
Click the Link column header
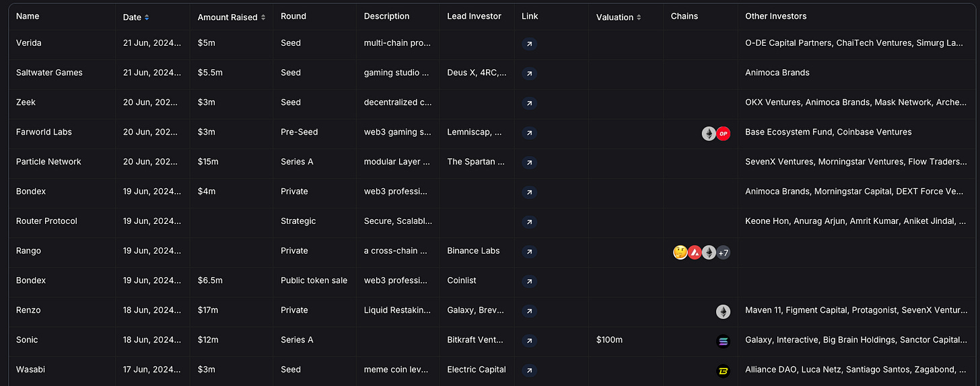[530, 16]
